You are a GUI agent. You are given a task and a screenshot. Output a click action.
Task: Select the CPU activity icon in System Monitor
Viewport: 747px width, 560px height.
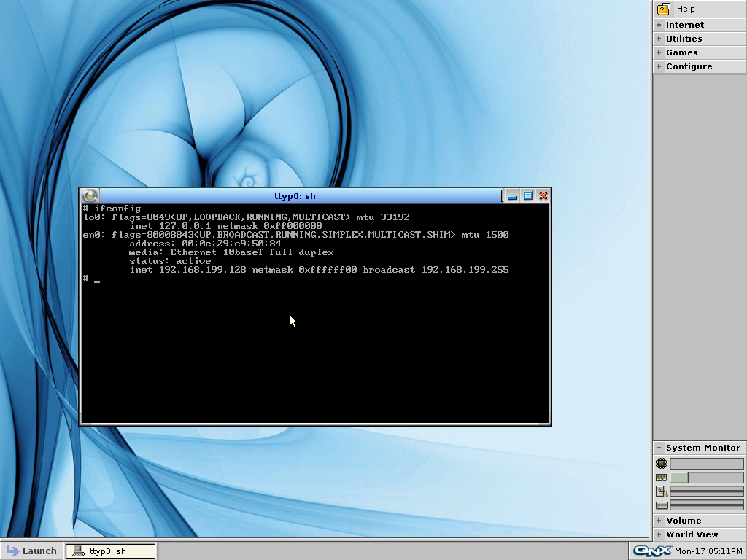point(661,463)
